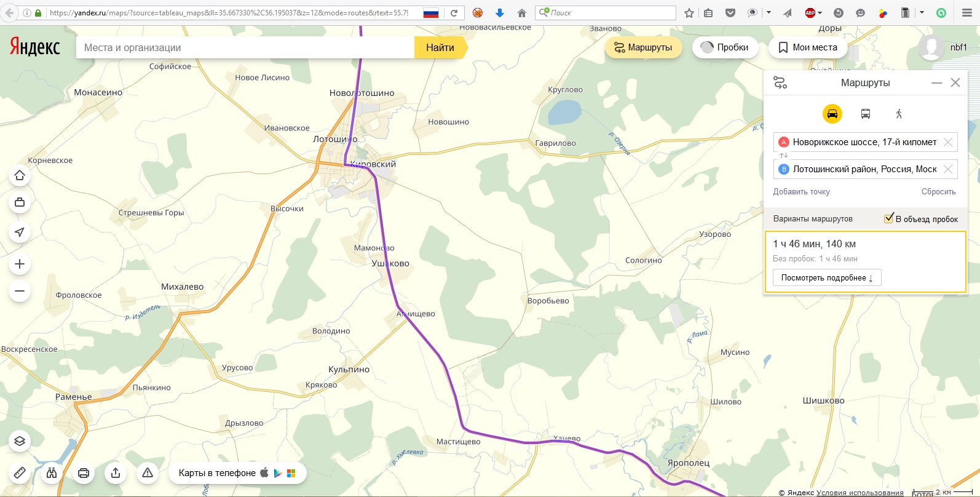
Task: Open street panoramas with the binoculars icon
Action: coord(52,472)
